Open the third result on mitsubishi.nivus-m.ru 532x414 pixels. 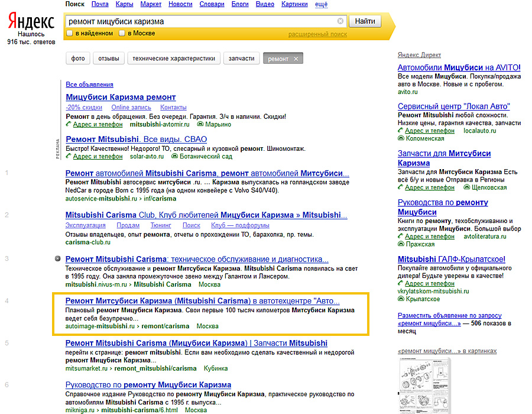point(197,259)
